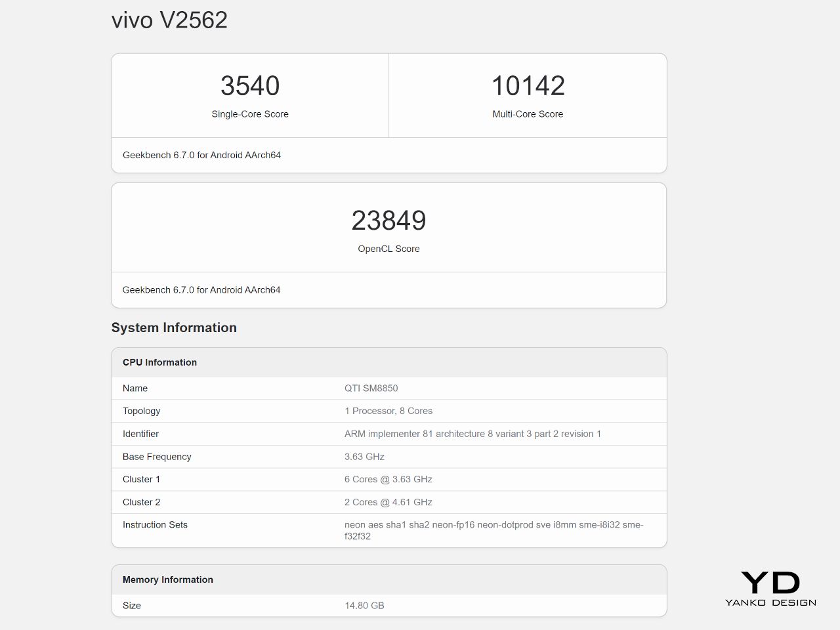Viewport: 840px width, 630px height.
Task: Select the 10142 multi-core score number
Action: [x=528, y=86]
